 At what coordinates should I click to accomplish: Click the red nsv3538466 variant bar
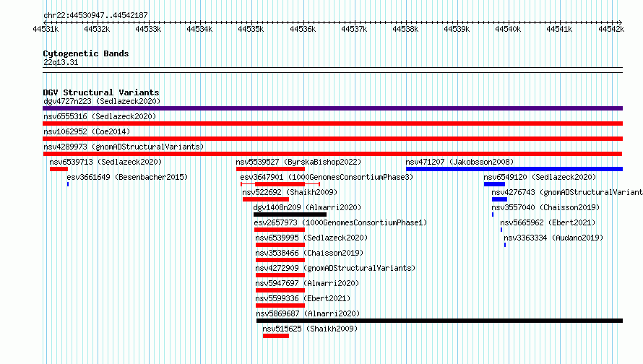[x=280, y=260]
